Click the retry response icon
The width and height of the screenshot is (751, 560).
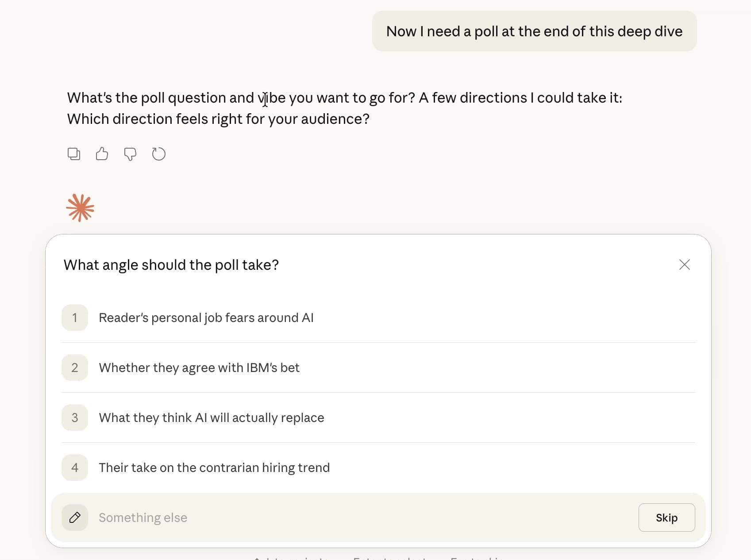click(x=158, y=154)
